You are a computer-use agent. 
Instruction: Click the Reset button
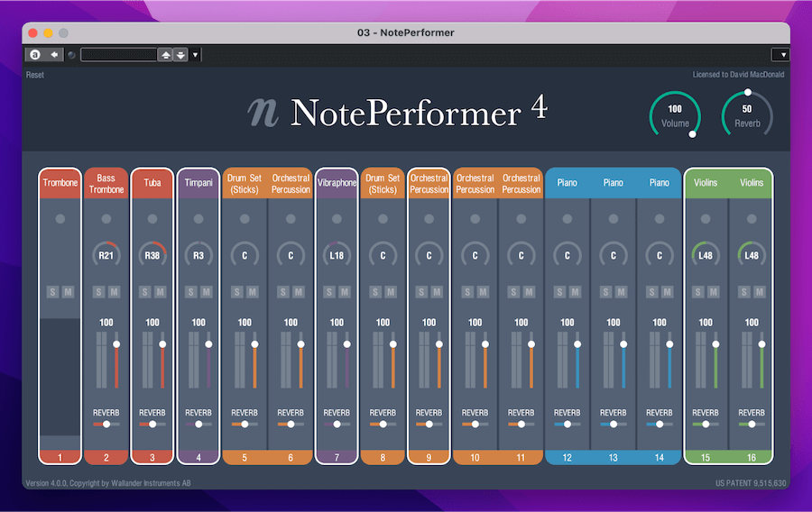click(34, 75)
